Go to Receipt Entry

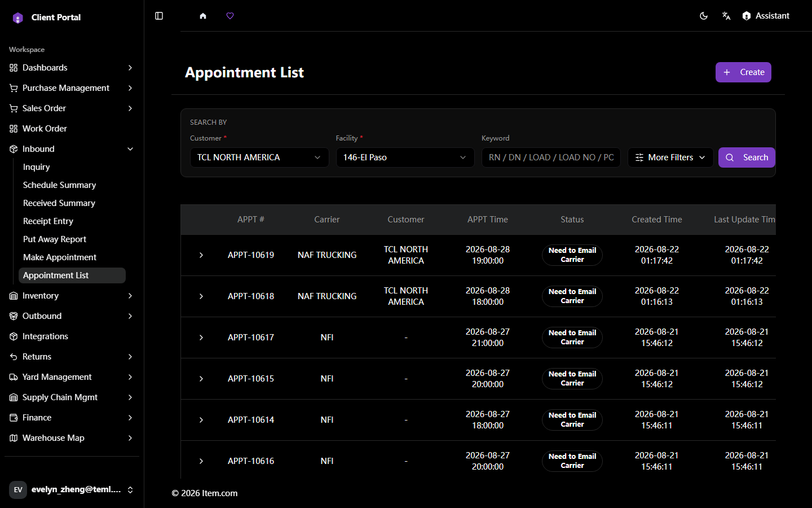pos(72,221)
